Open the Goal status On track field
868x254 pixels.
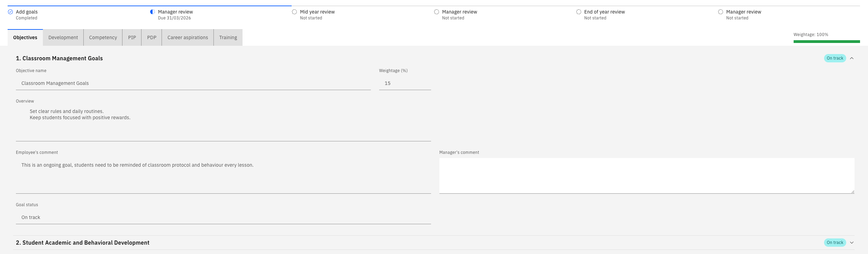coord(223,217)
